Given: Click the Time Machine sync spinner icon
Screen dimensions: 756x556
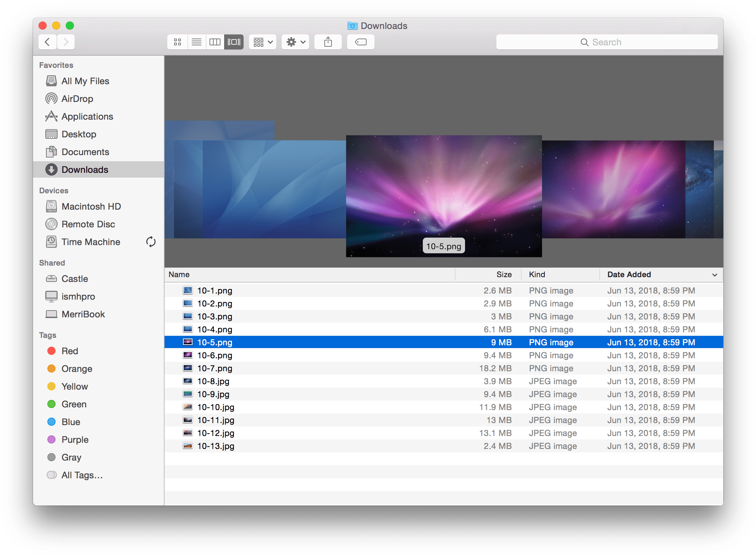Looking at the screenshot, I should (x=151, y=242).
